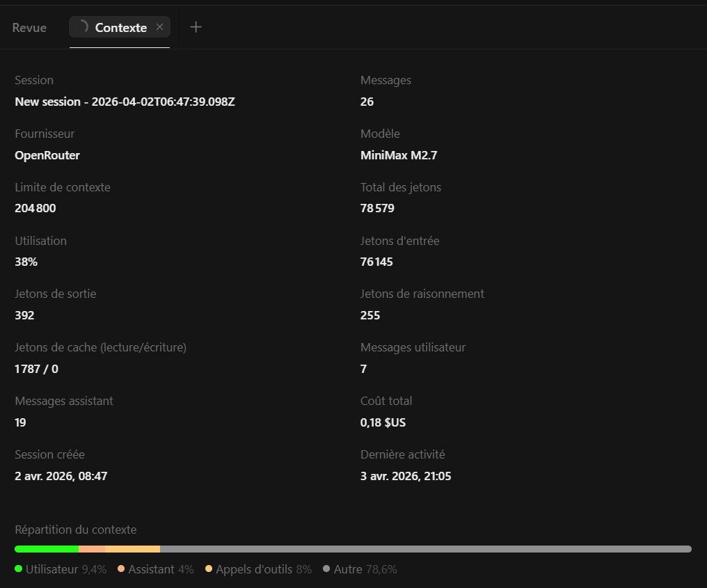Image resolution: width=707 pixels, height=588 pixels.
Task: Click the 'Utilisateur 9,4%' legend label
Action: click(66, 569)
